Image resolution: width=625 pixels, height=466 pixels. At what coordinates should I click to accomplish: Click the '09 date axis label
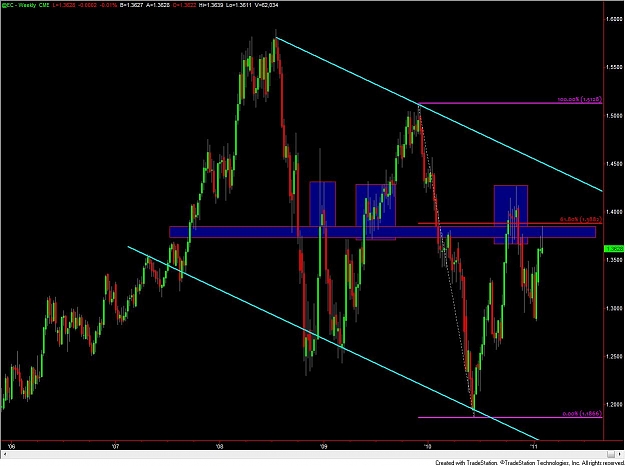(324, 445)
